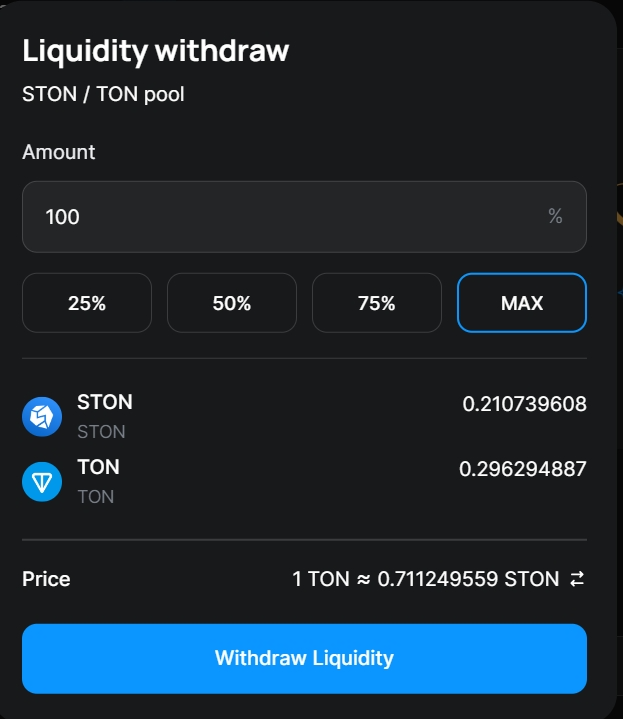Click the Price label

pos(46,579)
